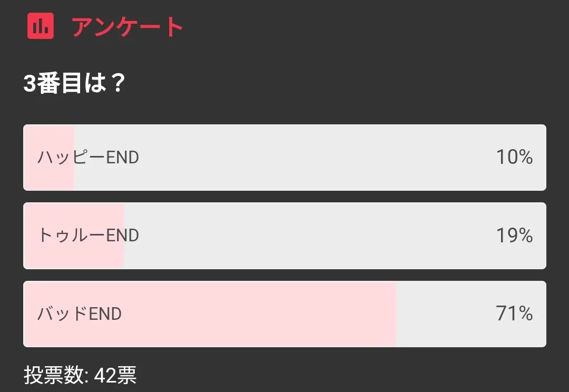The height and width of the screenshot is (392, 569).
Task: Select the ハッピーEND option label
Action: [88, 157]
